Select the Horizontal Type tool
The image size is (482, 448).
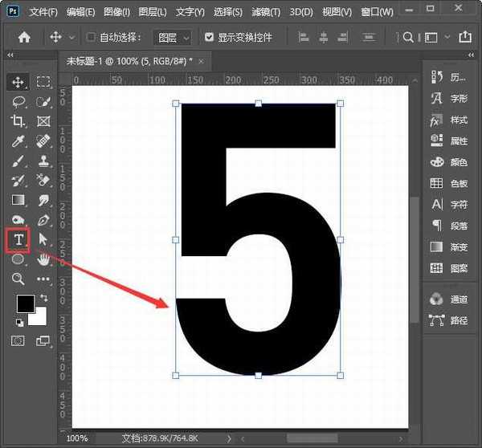coord(18,239)
